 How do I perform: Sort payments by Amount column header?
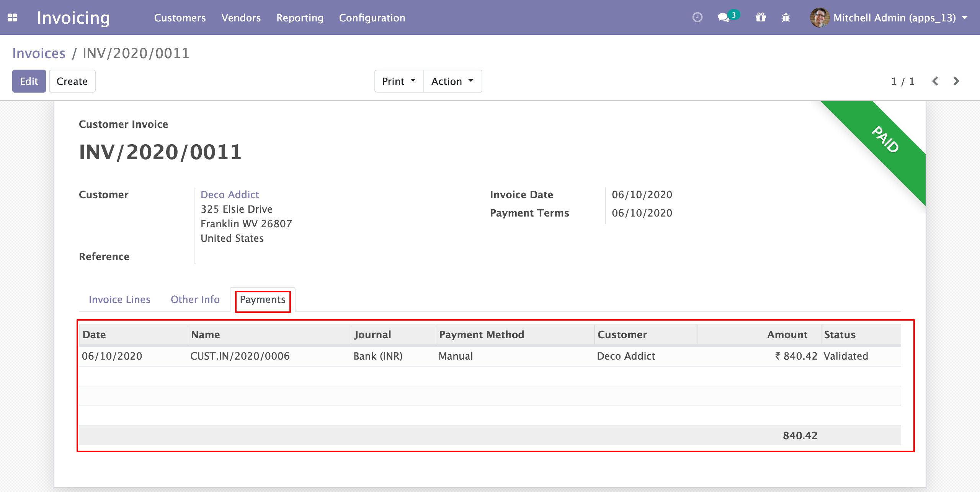(759, 334)
